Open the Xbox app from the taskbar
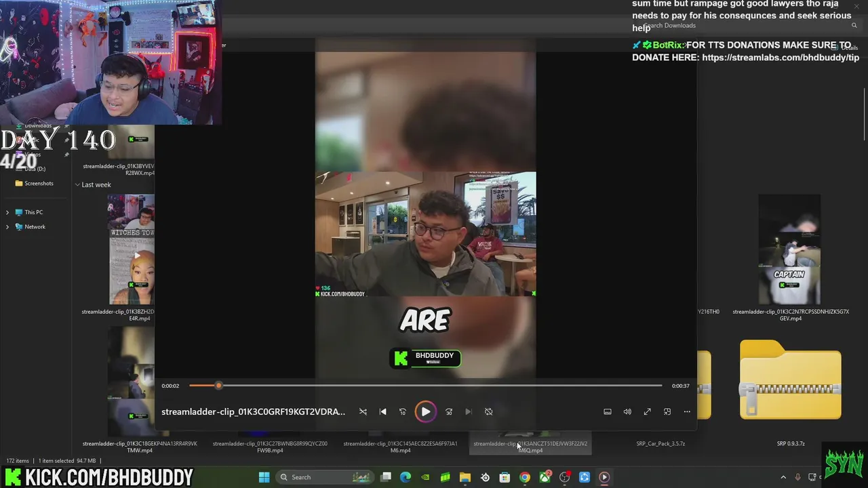The height and width of the screenshot is (488, 868). (x=545, y=477)
